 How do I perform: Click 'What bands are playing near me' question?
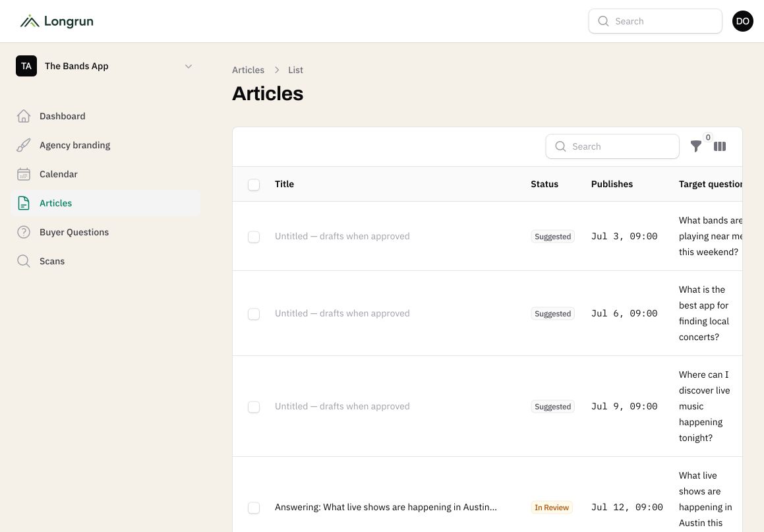pos(711,236)
